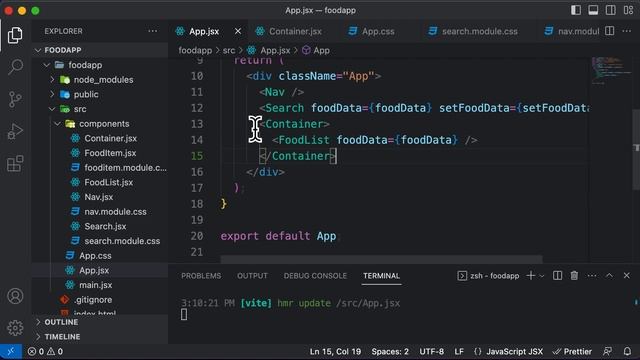Open the Extensions view
The image size is (640, 360).
point(15,164)
